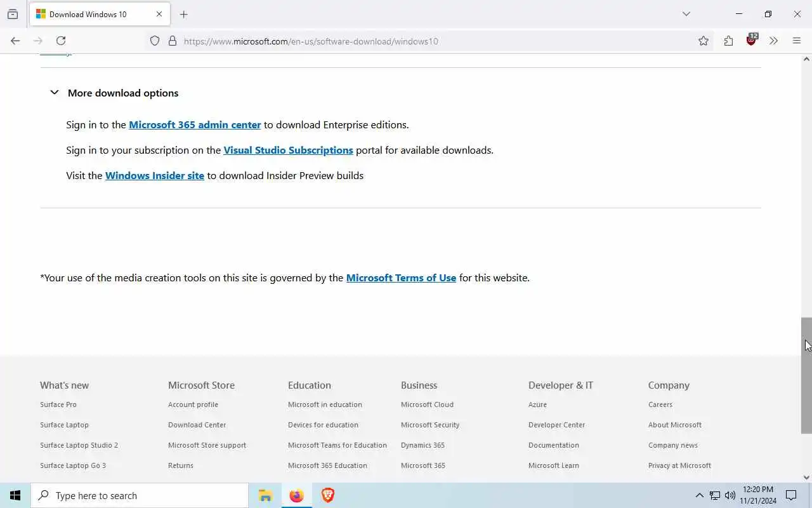Launch Brave browser from taskbar

pos(327,495)
